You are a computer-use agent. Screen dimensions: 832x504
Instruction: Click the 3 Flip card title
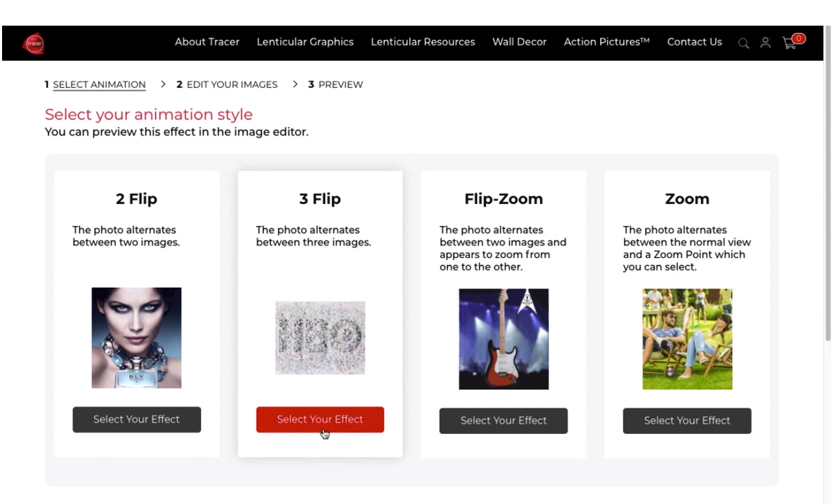point(320,199)
